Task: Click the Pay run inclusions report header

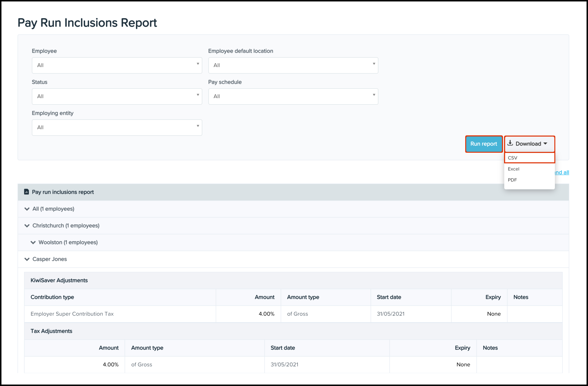Action: tap(63, 192)
